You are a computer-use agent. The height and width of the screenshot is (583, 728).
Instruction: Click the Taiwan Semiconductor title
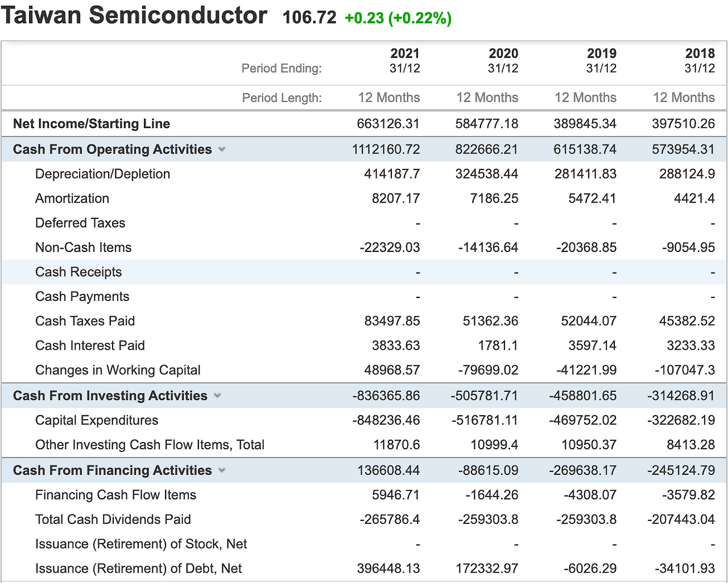point(134,15)
